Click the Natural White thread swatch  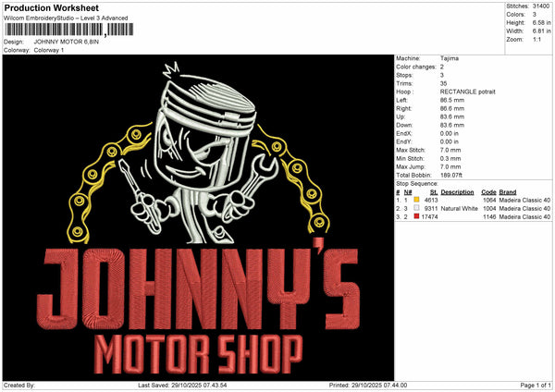[416, 208]
